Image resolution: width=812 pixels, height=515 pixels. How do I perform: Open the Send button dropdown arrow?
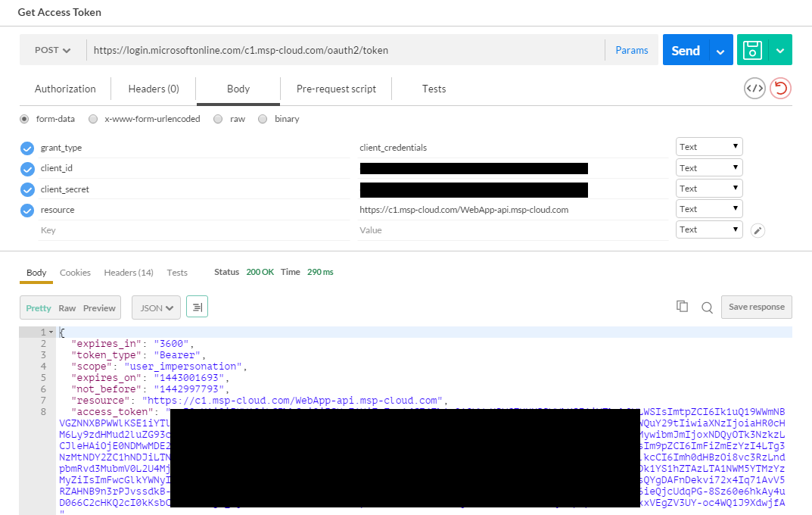(720, 51)
